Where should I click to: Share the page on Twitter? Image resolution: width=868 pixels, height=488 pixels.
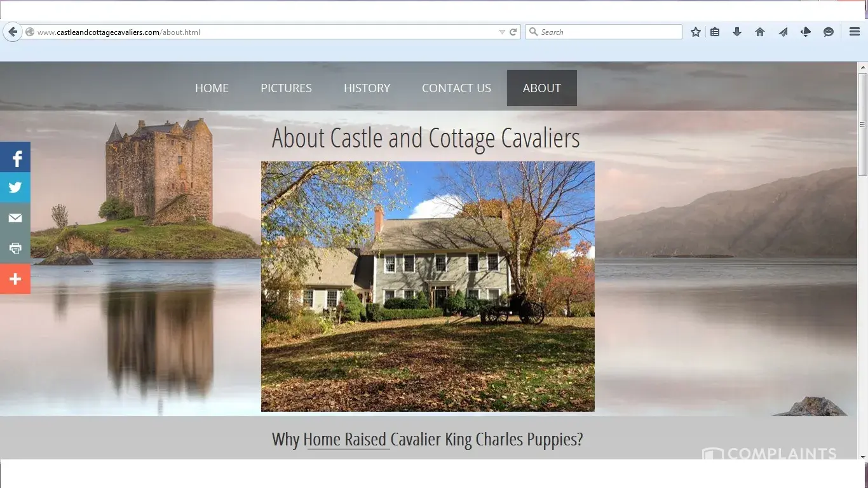click(15, 187)
